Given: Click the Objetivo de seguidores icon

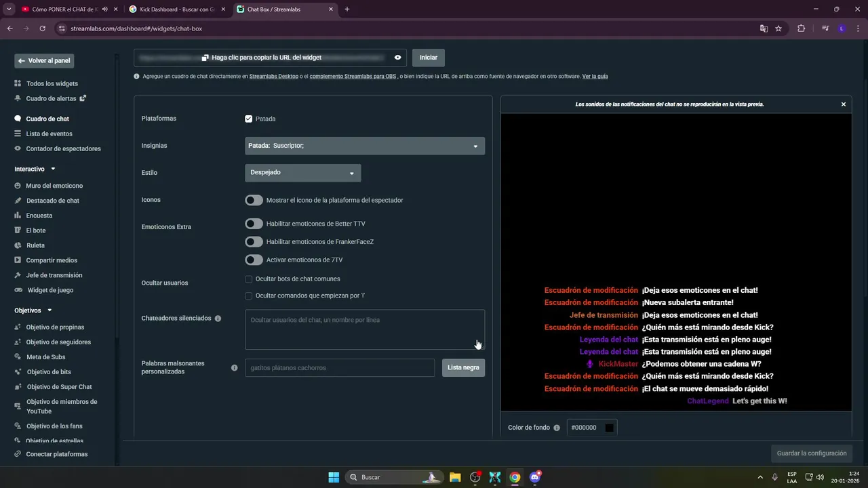Looking at the screenshot, I should pos(18,342).
